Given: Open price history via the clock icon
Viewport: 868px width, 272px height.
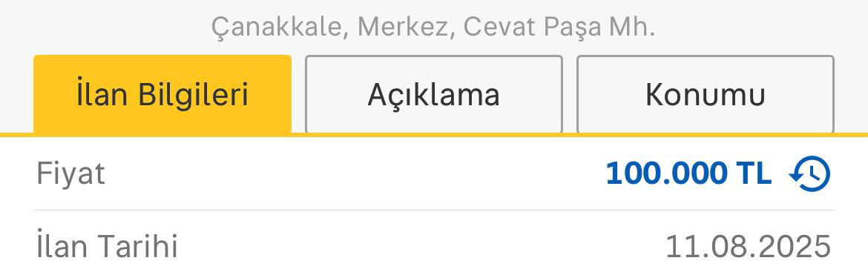Looking at the screenshot, I should coord(810,174).
